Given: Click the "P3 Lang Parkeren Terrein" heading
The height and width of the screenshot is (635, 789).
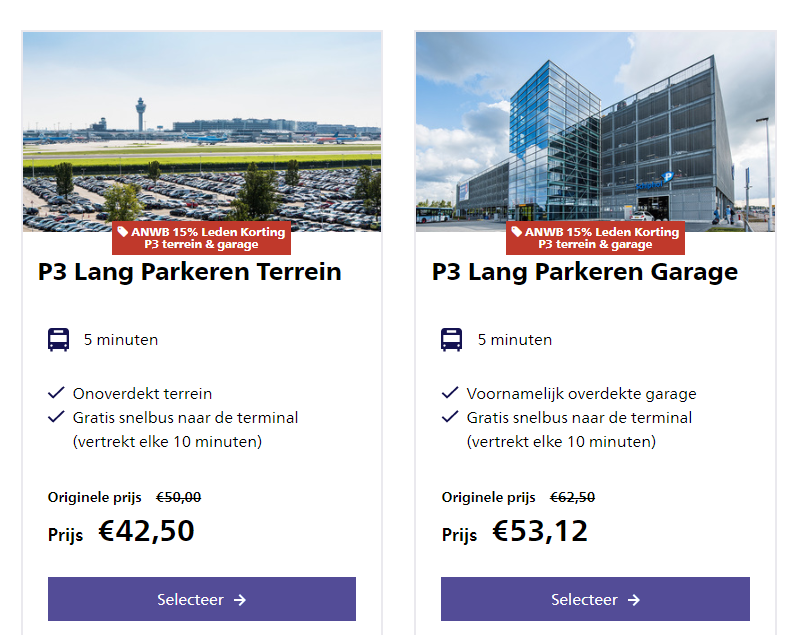Looking at the screenshot, I should point(190,272).
